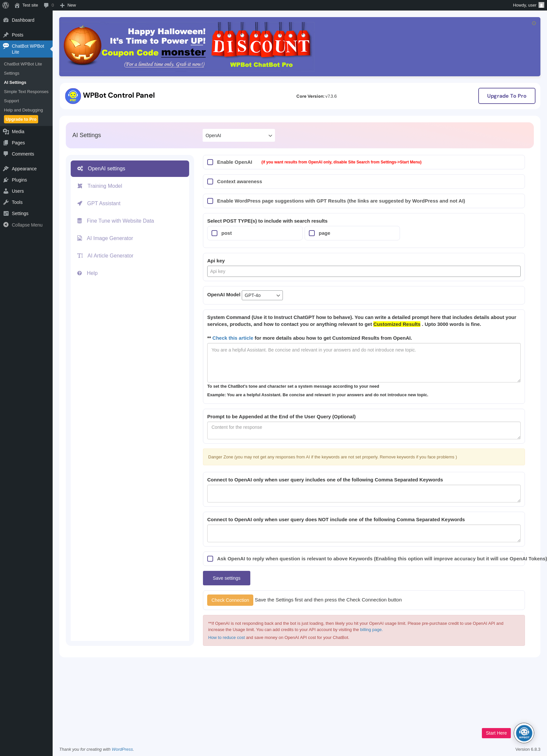Click the Appearance paintbrush icon
547x756 pixels.
click(6, 169)
